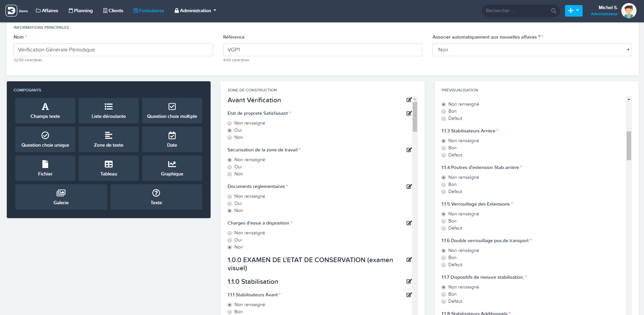
Task: Expand the Administration menu
Action: click(x=195, y=10)
